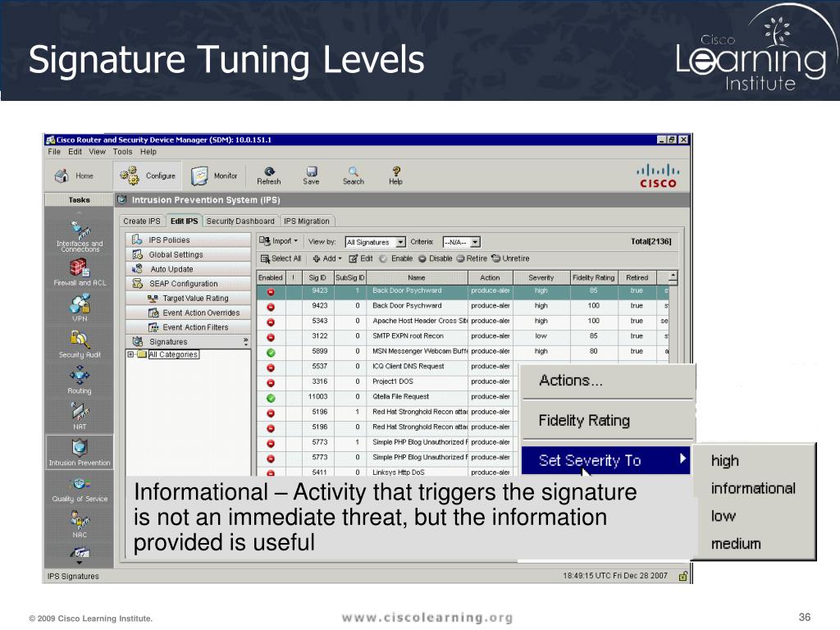The height and width of the screenshot is (630, 840).
Task: Click the Retire button
Action: coord(472,258)
